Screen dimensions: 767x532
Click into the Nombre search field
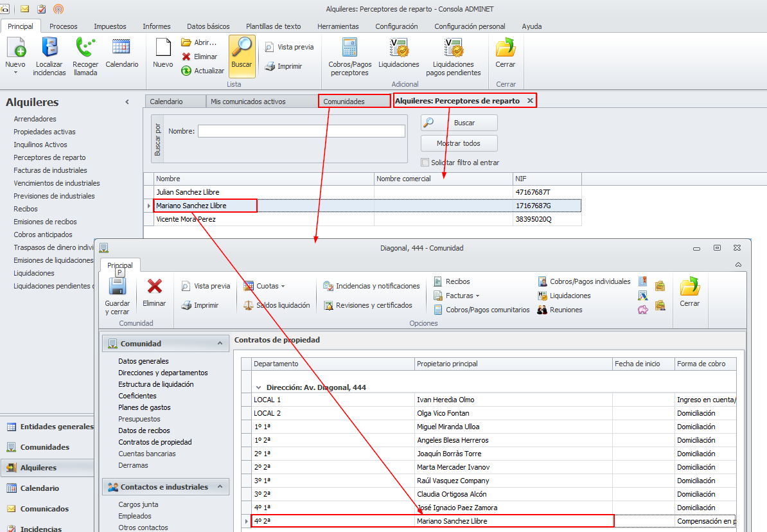tap(301, 131)
